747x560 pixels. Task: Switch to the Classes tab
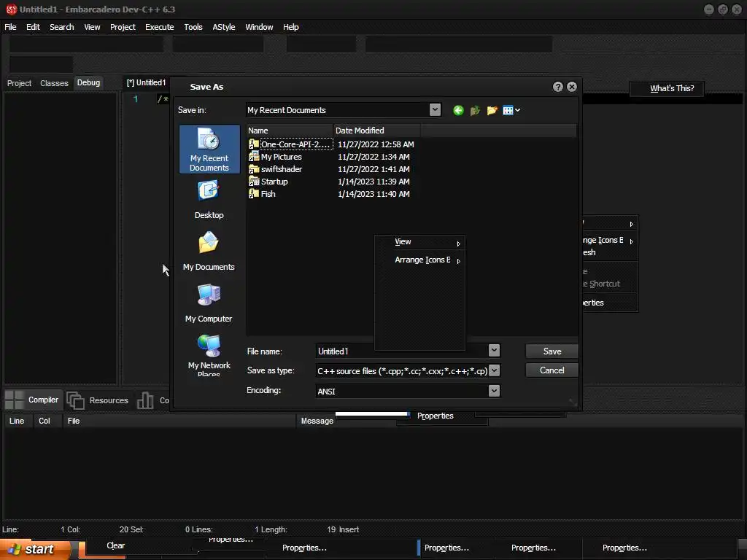coord(54,83)
